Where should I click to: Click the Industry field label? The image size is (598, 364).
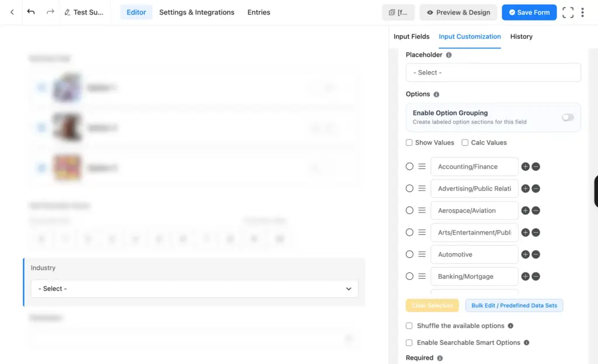pyautogui.click(x=43, y=268)
